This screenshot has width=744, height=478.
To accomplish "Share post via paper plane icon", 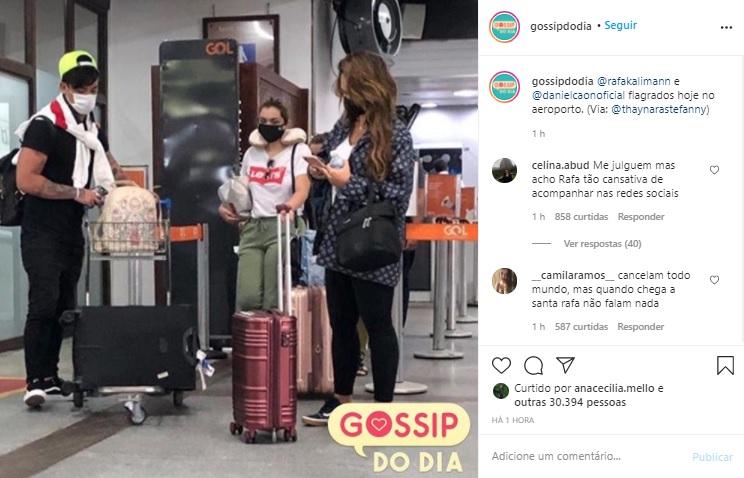I will (x=566, y=365).
